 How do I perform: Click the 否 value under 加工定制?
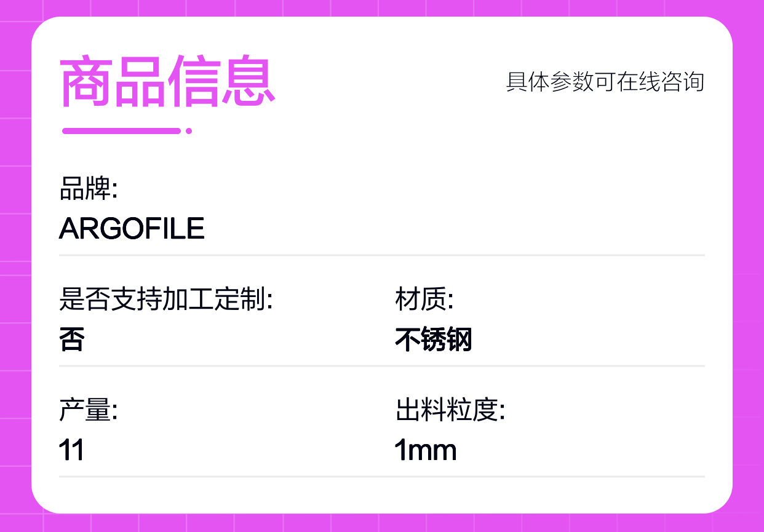71,339
